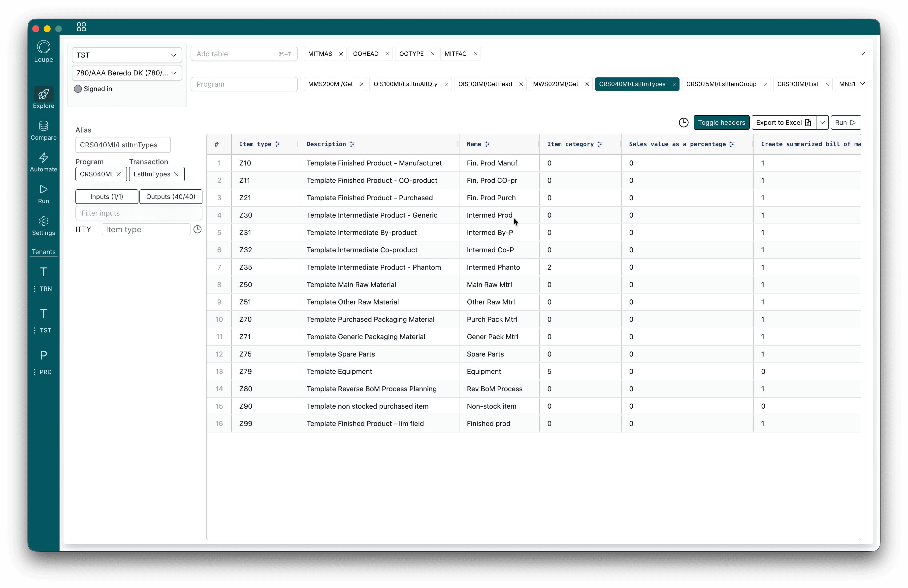Switch to the Inputs (1/1) view
Image resolution: width=908 pixels, height=588 pixels.
tap(107, 196)
